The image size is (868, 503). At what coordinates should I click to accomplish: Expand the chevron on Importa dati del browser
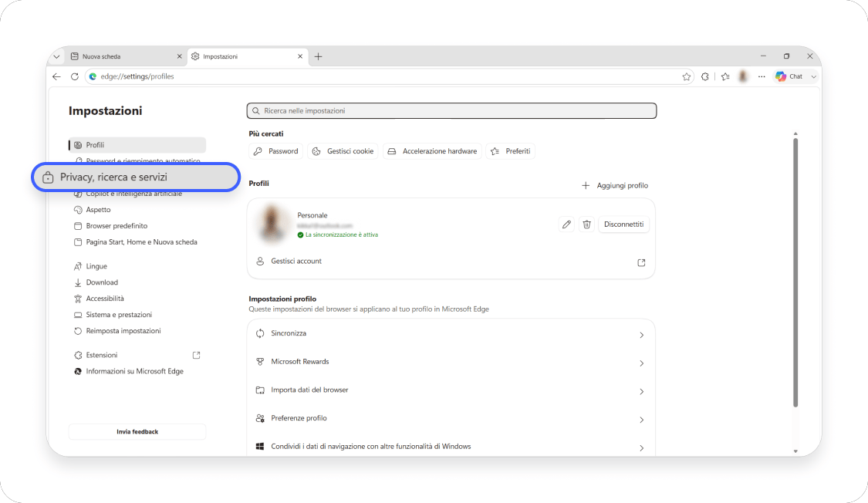pyautogui.click(x=642, y=391)
